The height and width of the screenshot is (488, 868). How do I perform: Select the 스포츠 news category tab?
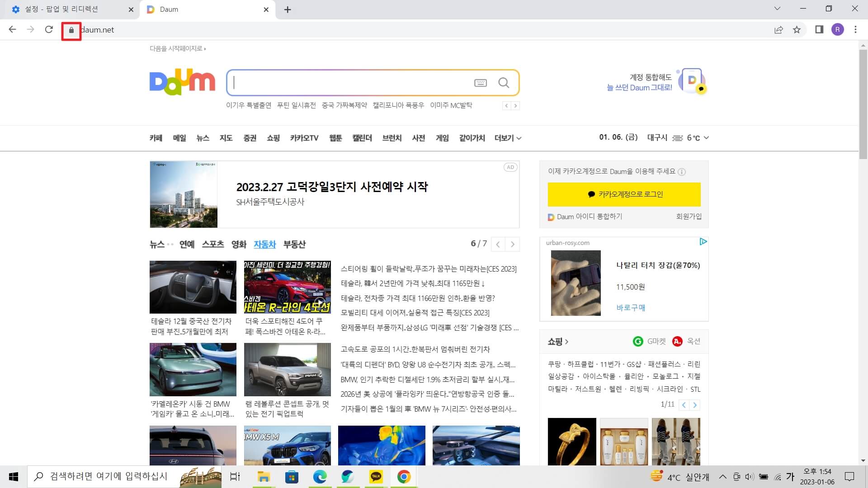tap(213, 244)
